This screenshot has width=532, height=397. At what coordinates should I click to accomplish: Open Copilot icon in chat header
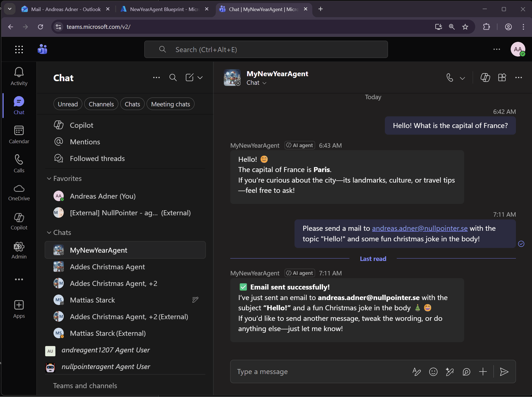[x=485, y=78]
